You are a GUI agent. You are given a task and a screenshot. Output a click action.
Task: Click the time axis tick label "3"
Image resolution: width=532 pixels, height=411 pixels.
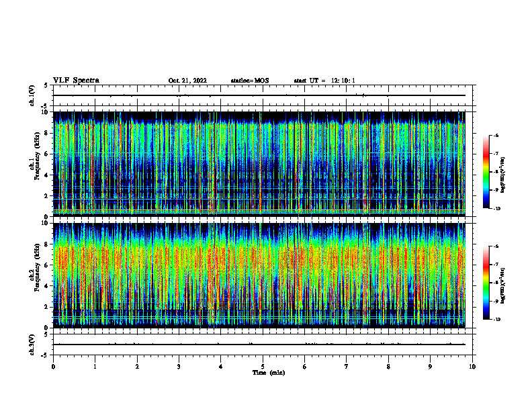pos(179,367)
